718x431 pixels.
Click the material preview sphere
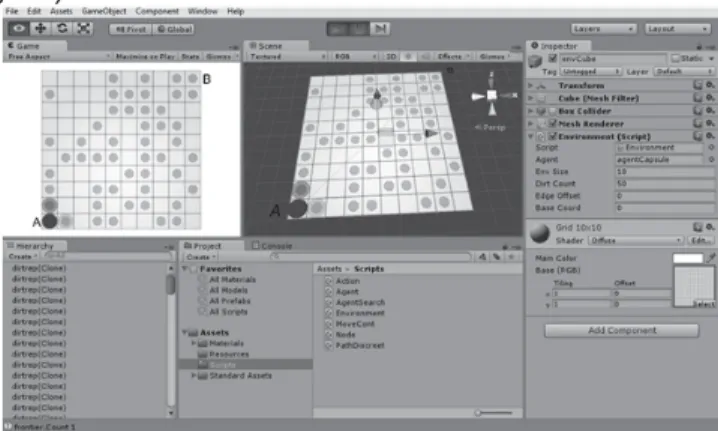540,234
